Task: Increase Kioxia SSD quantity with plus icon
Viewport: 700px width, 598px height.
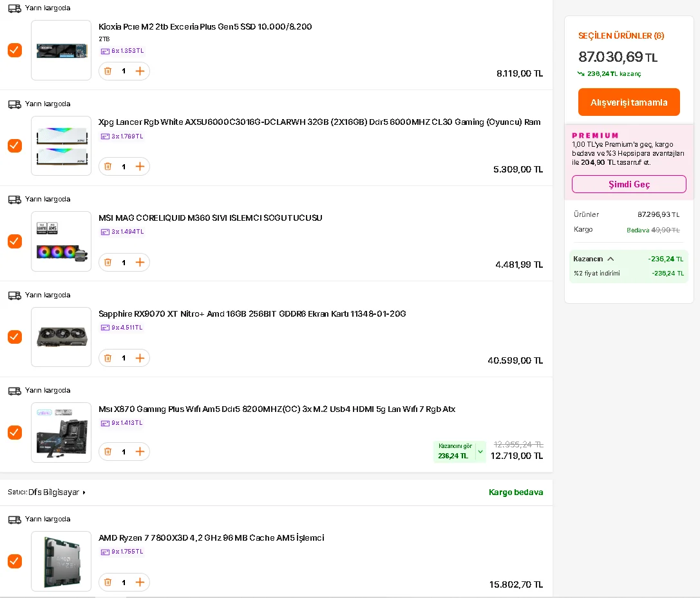Action: (x=140, y=71)
